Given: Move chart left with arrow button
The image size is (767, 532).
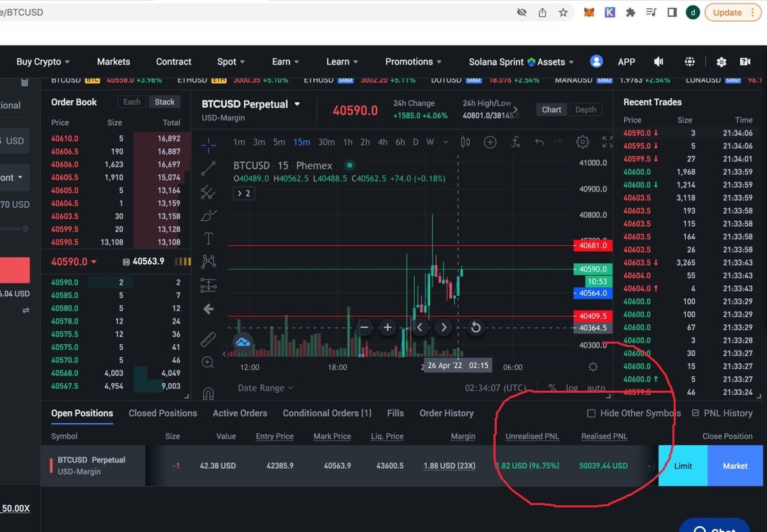Looking at the screenshot, I should (420, 328).
